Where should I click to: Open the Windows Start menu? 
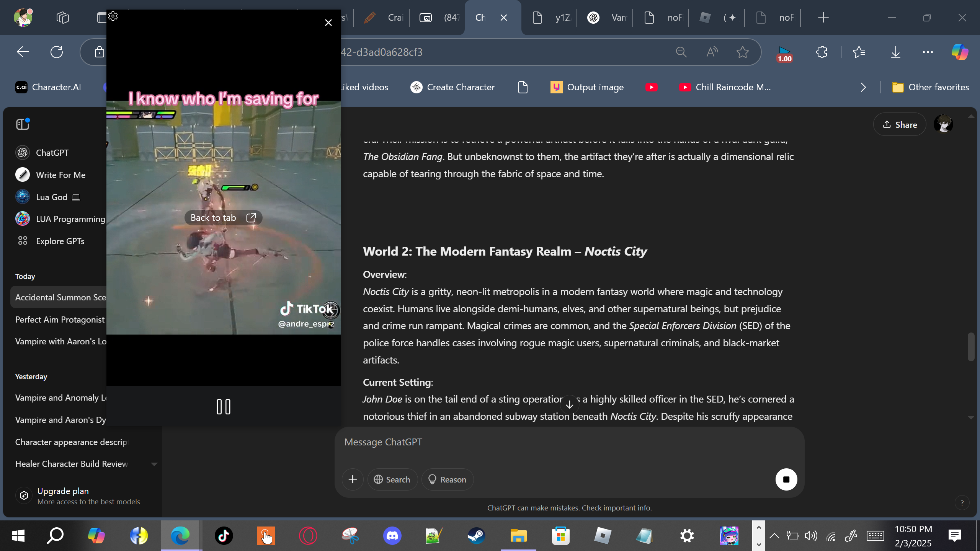point(18,536)
